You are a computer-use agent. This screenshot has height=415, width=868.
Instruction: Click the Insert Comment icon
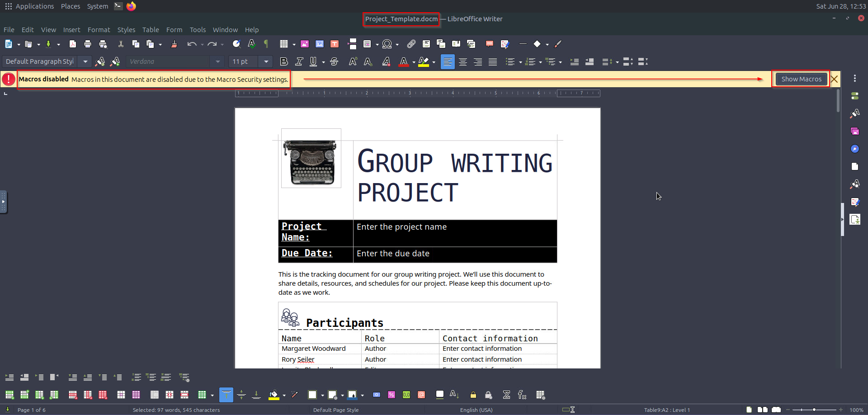point(489,44)
